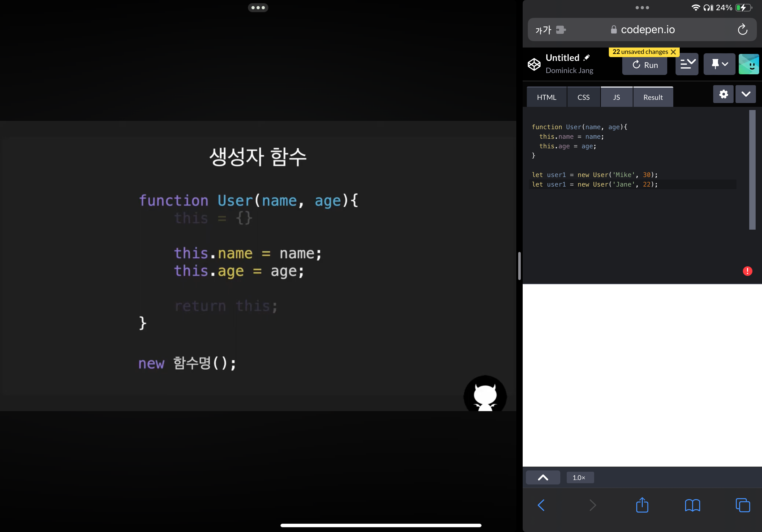Toggle the Result tab view
Viewport: 762px width, 532px height.
(x=653, y=98)
